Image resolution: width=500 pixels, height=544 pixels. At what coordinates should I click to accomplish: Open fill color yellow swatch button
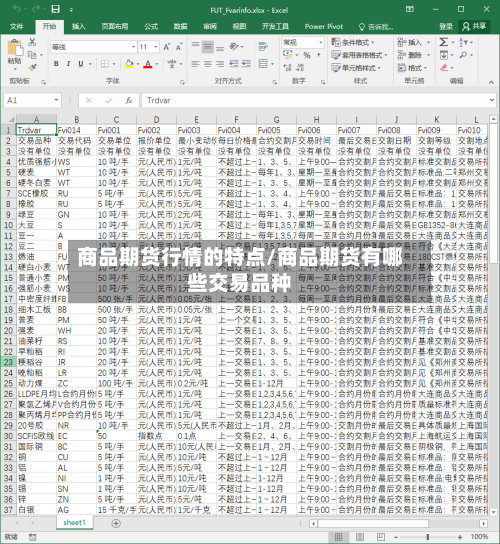tap(129, 64)
